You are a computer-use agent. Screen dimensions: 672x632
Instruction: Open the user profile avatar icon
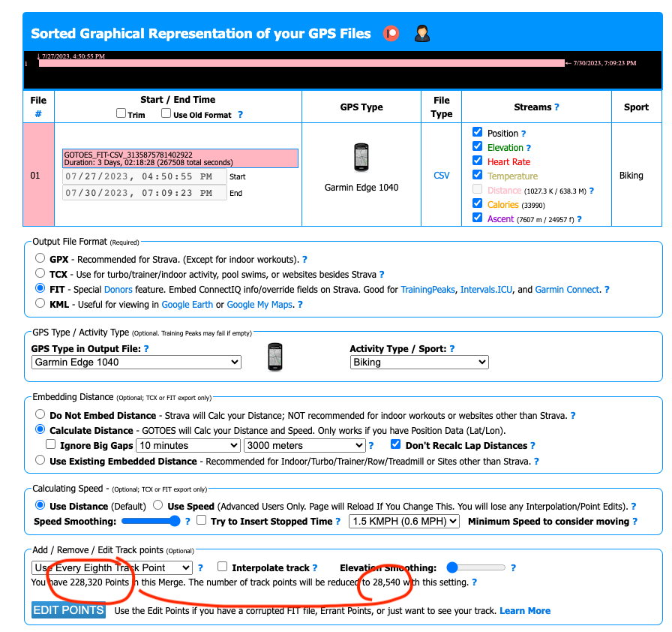[x=422, y=34]
